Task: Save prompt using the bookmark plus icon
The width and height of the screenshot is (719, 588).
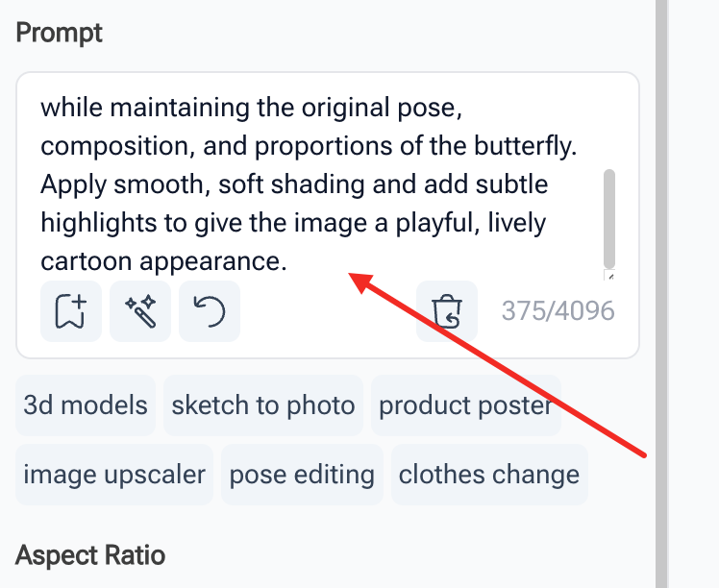Action: (x=70, y=311)
